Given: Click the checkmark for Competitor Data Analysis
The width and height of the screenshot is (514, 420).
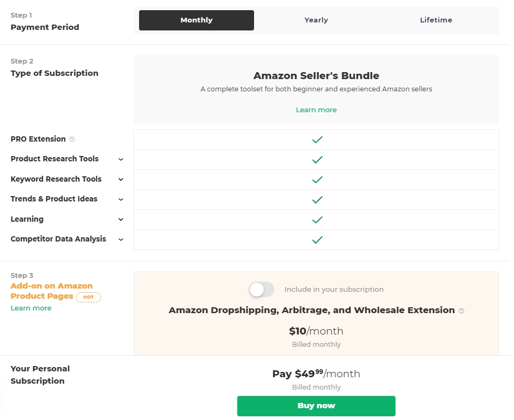Looking at the screenshot, I should click(317, 239).
